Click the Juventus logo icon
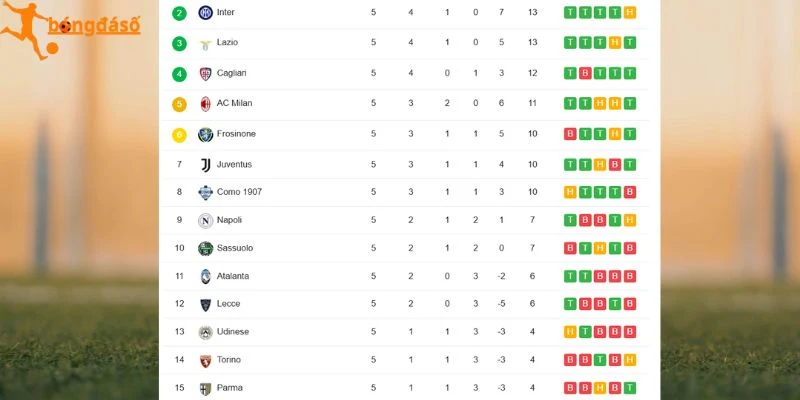This screenshot has height=400, width=800. [x=206, y=165]
